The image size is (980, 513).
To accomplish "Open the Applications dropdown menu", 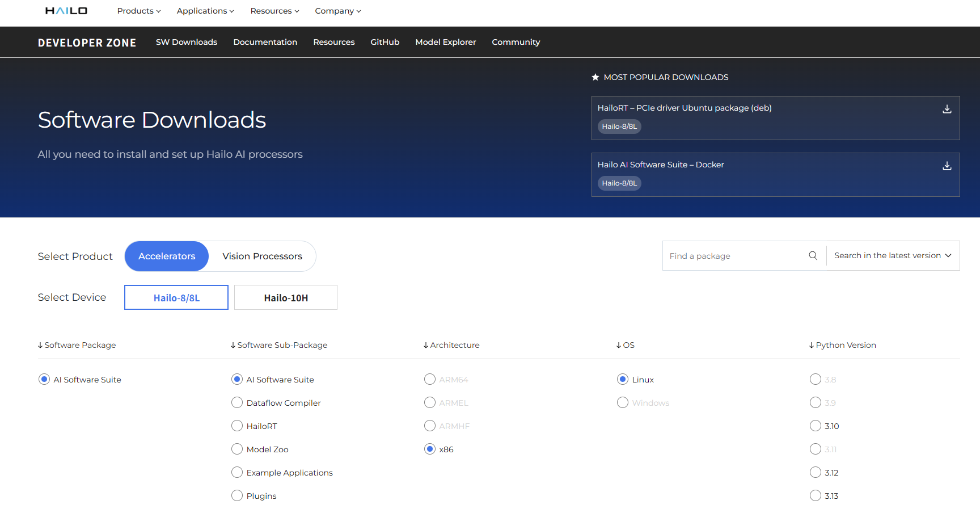I will pyautogui.click(x=205, y=11).
